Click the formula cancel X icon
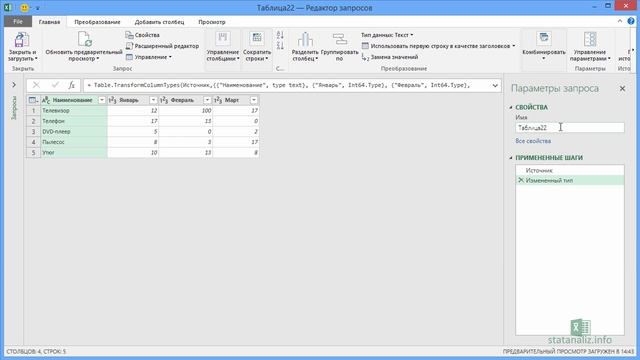This screenshot has height=360, width=640. [x=36, y=85]
